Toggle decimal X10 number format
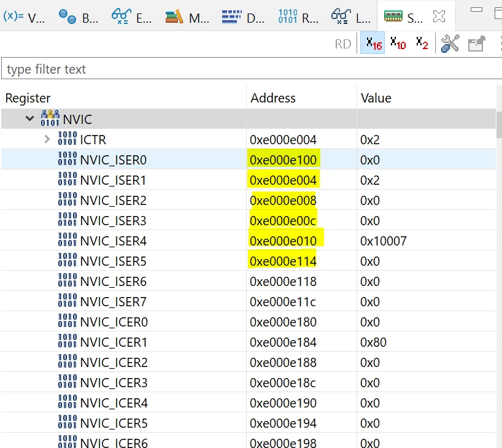Image resolution: width=502 pixels, height=448 pixels. click(398, 43)
